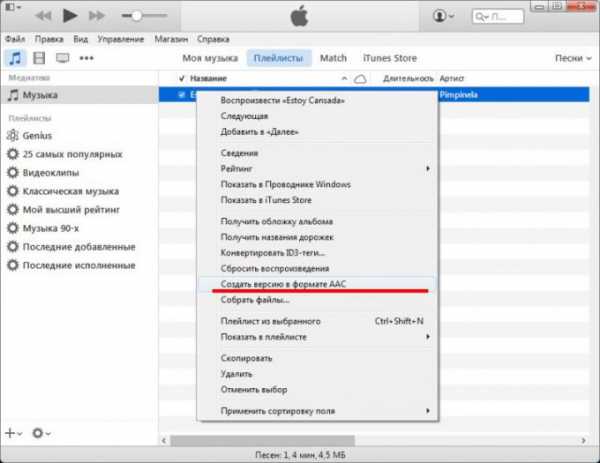Uncheck the selected song's checkbox
Screen dimensions: 600x463
(181, 95)
